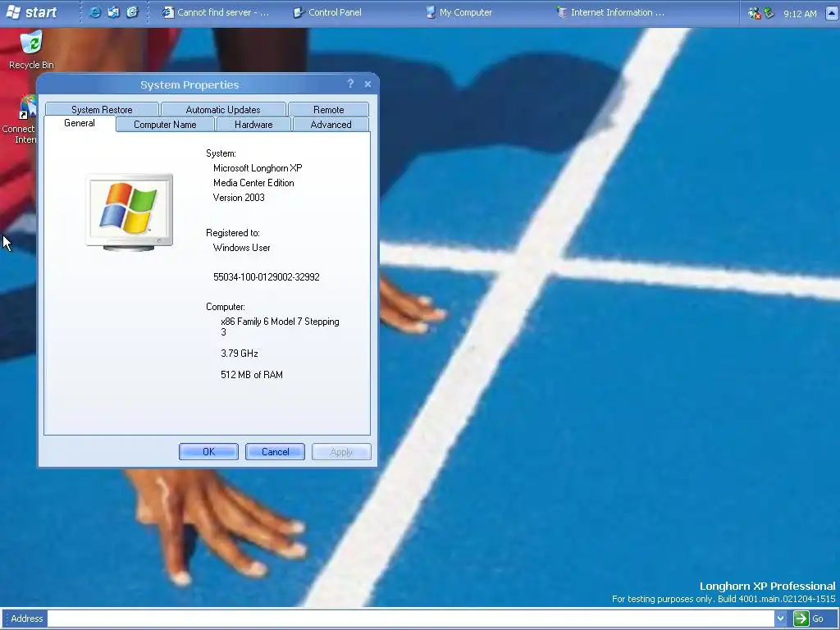Screen dimensions: 840x630
Task: Click the Windows logo monitor image
Action: click(129, 212)
